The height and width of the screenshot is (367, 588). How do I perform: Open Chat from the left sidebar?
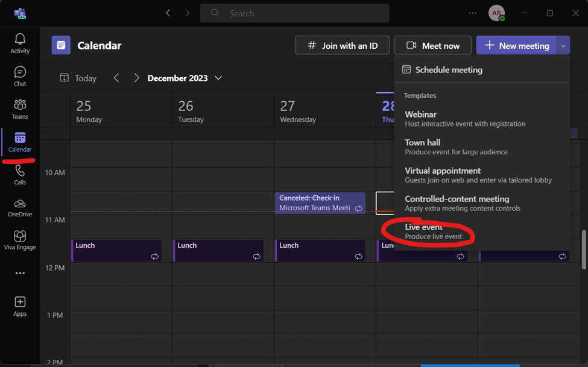tap(20, 76)
